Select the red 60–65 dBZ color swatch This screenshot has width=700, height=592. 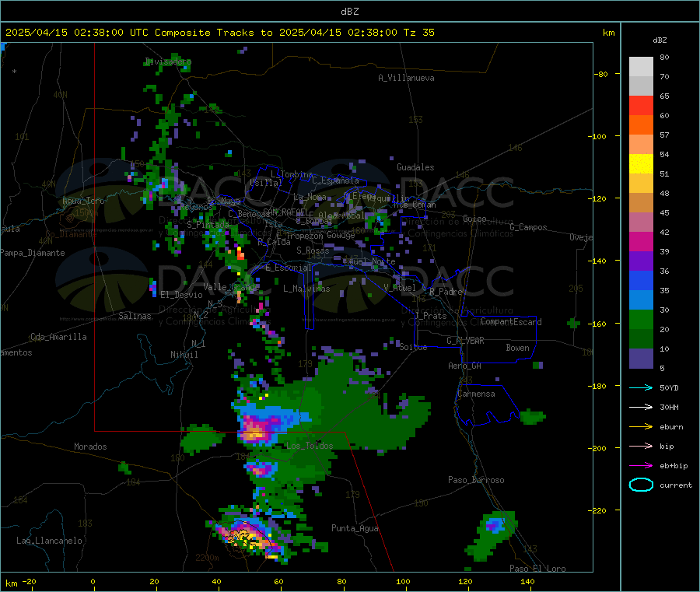[x=641, y=105]
